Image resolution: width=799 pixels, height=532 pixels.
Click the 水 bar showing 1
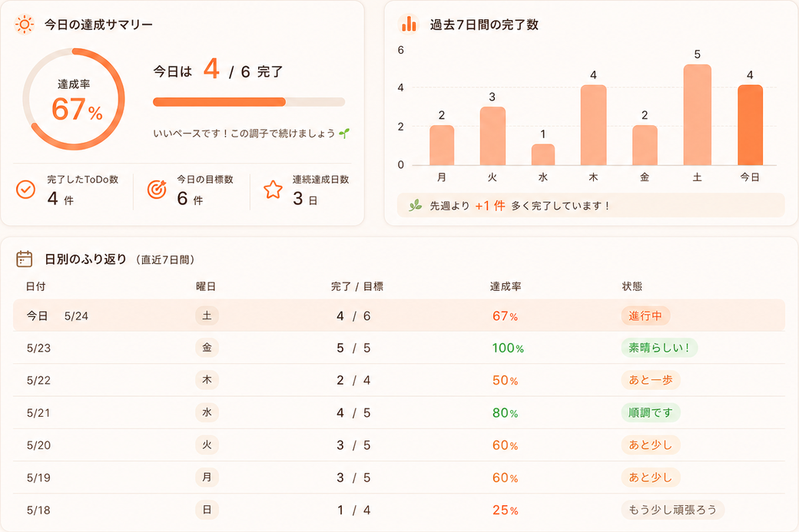pos(543,155)
